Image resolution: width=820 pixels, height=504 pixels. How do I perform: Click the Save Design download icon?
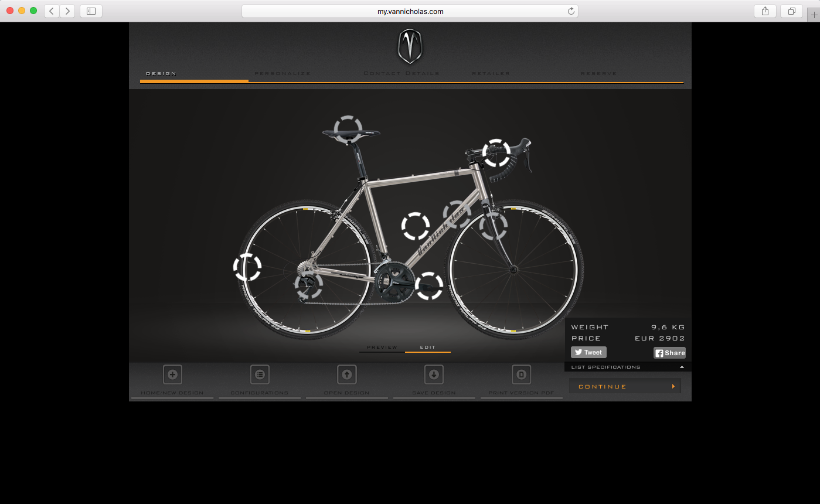pos(434,374)
